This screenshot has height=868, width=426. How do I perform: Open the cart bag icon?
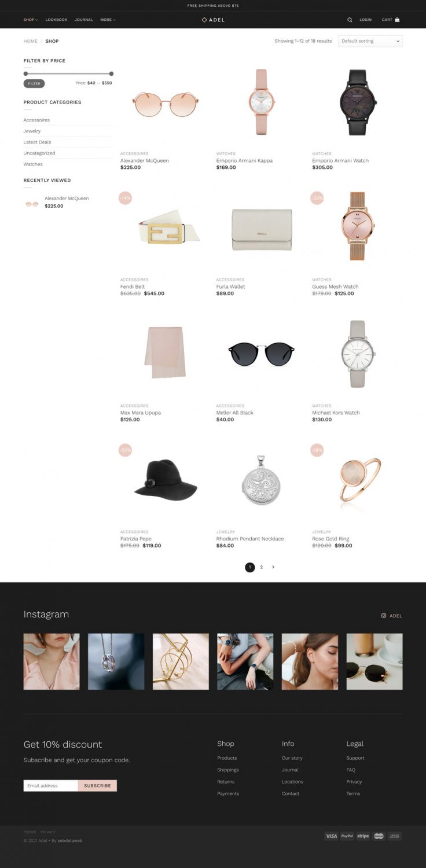click(x=397, y=20)
